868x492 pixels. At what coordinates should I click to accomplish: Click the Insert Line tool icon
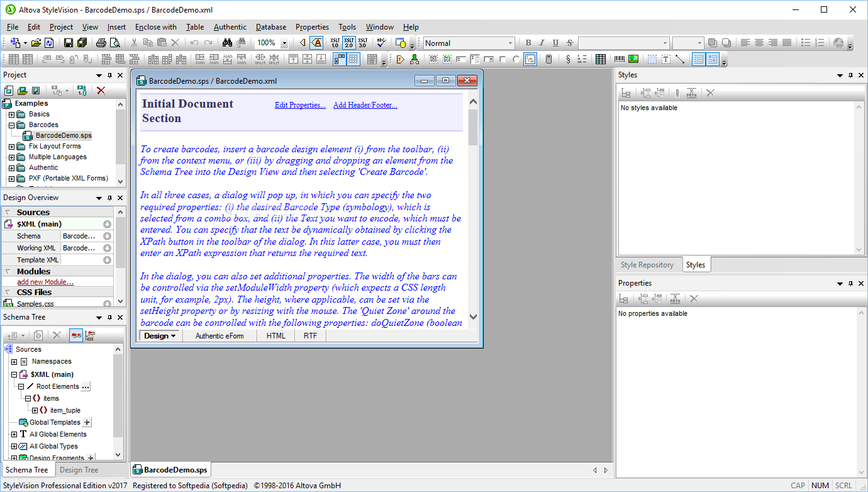point(680,59)
